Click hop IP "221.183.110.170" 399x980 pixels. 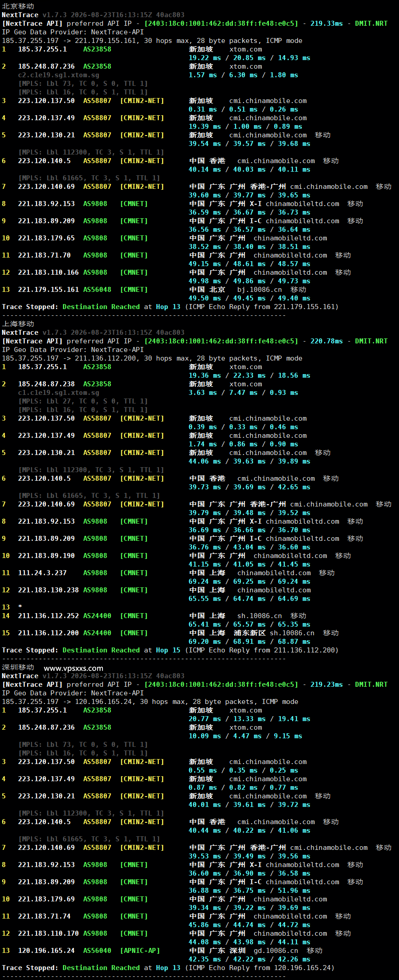point(48,933)
